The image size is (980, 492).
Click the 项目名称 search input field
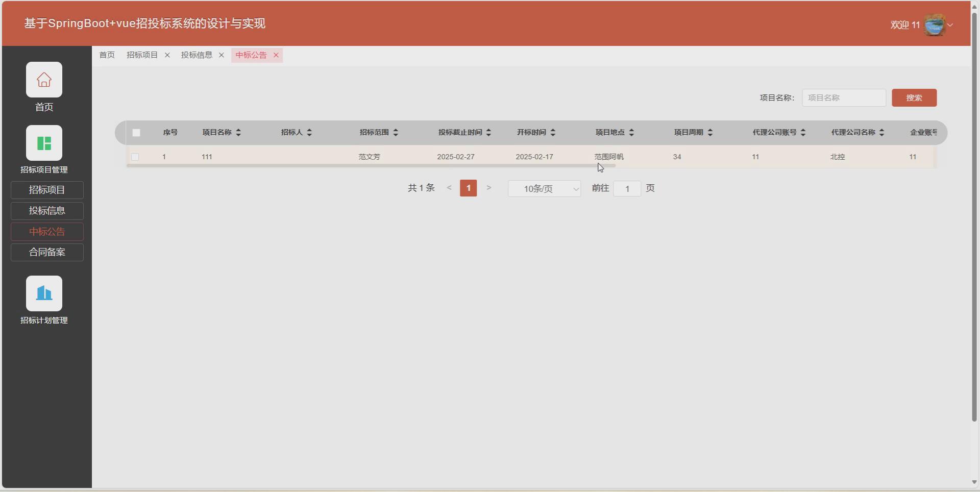(843, 97)
